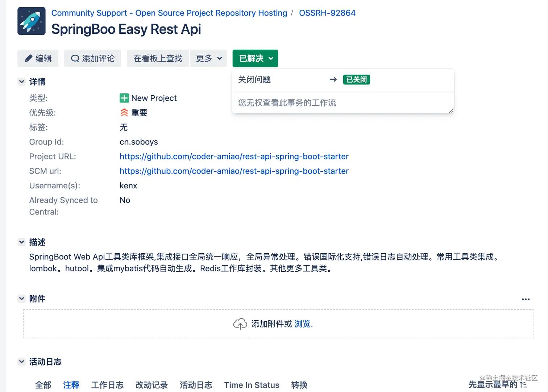548x392 pixels.
Task: Collapse the 详情 section
Action: point(22,82)
